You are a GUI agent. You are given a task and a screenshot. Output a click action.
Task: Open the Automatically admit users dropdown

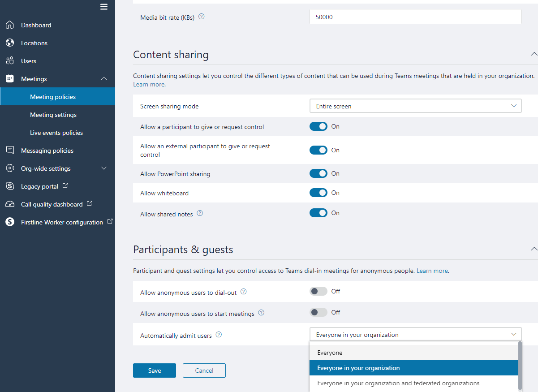click(x=416, y=335)
